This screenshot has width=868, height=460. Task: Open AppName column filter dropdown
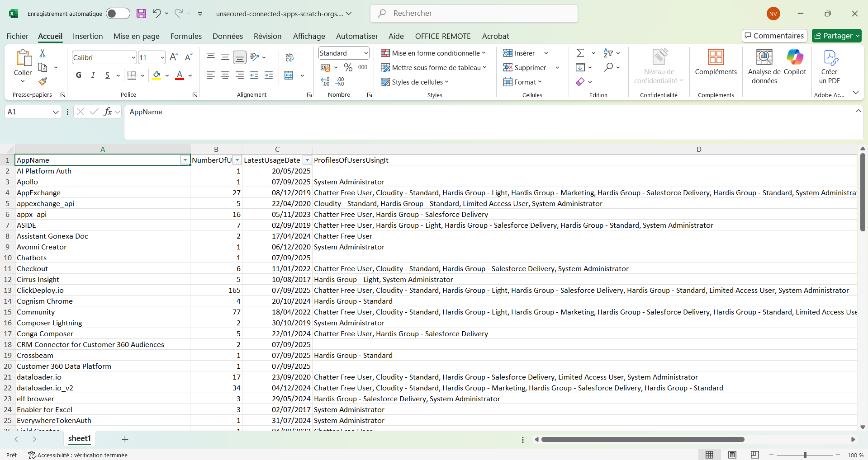[x=185, y=160]
